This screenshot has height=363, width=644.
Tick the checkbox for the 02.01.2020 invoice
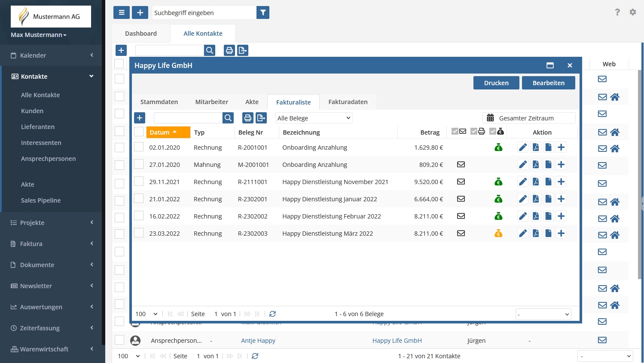click(139, 147)
